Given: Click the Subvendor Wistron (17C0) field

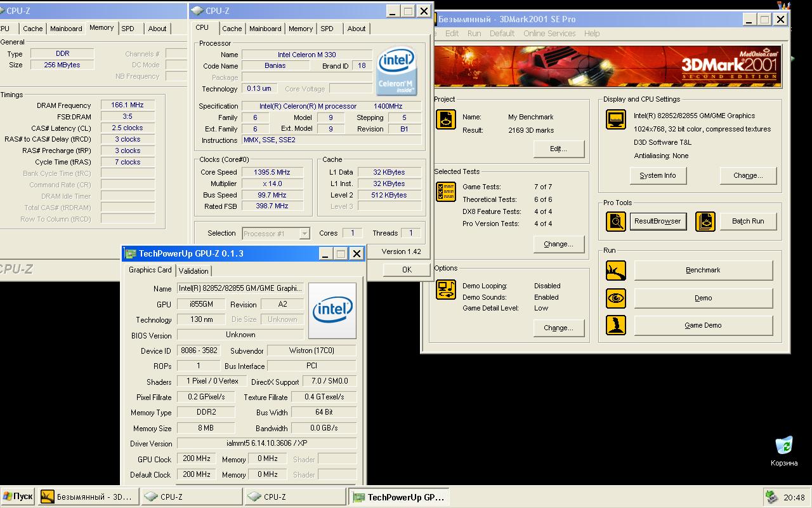Looking at the screenshot, I should (x=311, y=351).
